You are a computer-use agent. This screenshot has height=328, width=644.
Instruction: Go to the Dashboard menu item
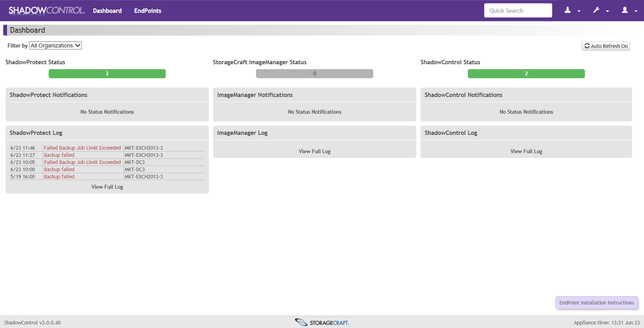point(107,11)
